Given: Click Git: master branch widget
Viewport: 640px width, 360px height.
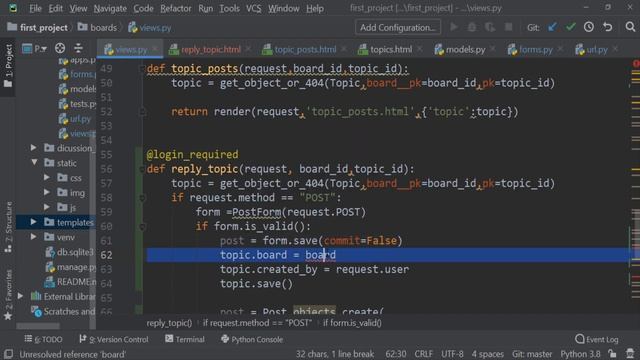Looking at the screenshot, I should point(532,354).
